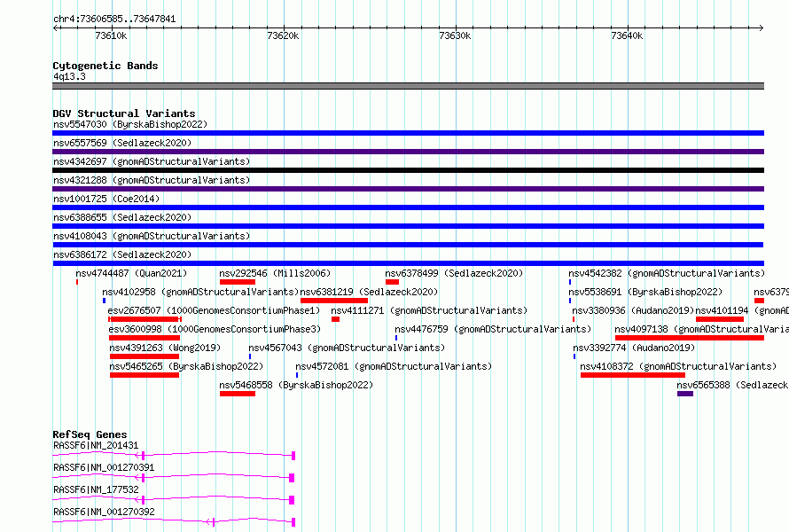Click the gray 4q13.3 cytogenetic band bar

[408, 86]
